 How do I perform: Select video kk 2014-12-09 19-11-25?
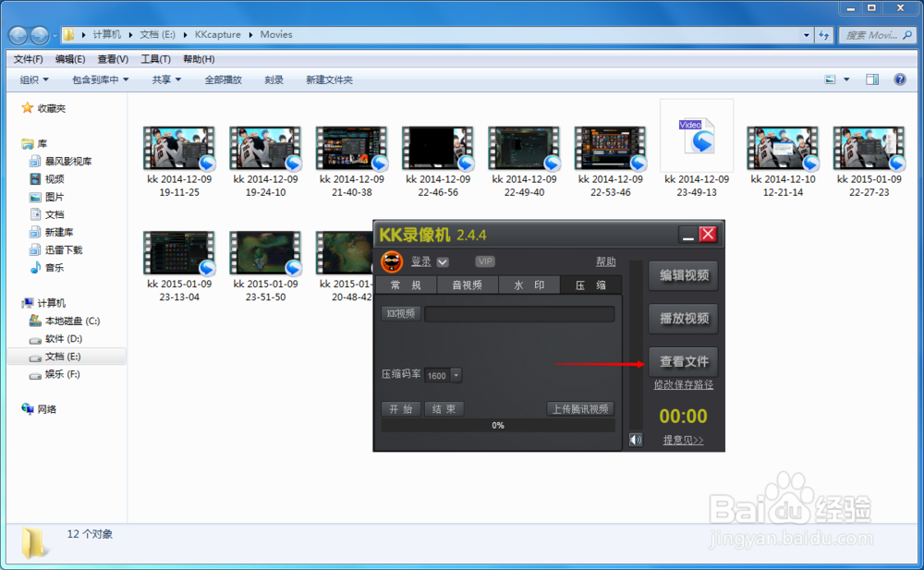[179, 162]
